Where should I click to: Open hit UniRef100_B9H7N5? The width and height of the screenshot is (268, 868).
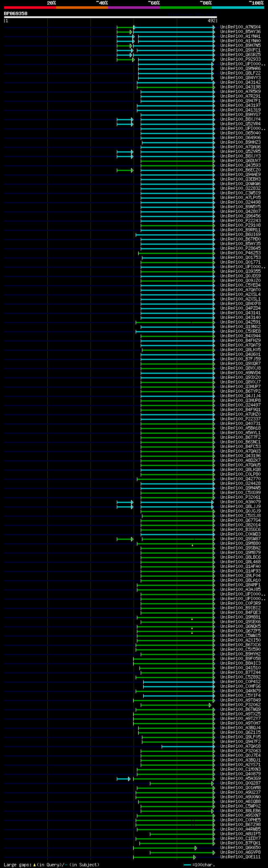click(240, 46)
